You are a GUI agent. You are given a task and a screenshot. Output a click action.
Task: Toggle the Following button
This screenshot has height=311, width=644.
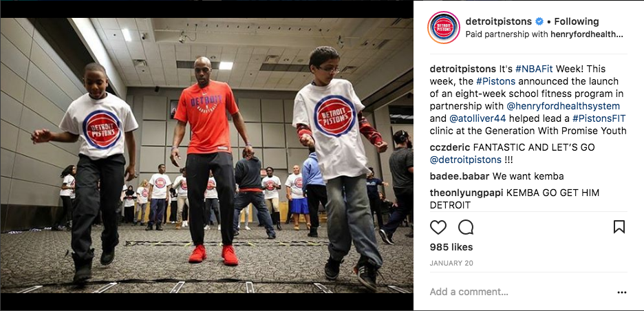577,21
